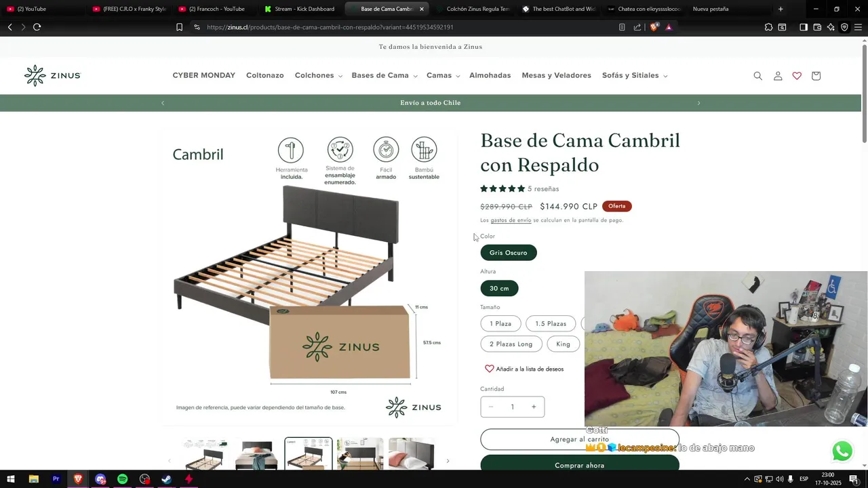
Task: Show previous announcement bar message
Action: tap(163, 103)
